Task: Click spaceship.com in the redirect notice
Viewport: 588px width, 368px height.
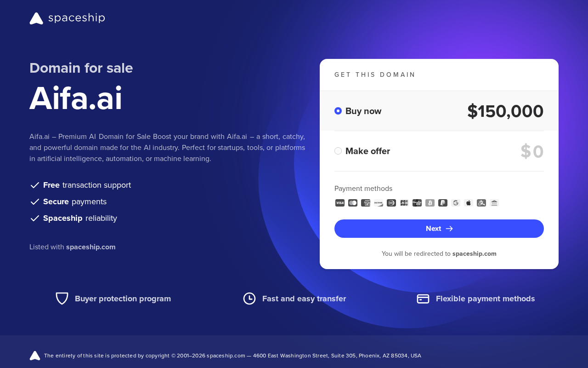Action: click(475, 253)
